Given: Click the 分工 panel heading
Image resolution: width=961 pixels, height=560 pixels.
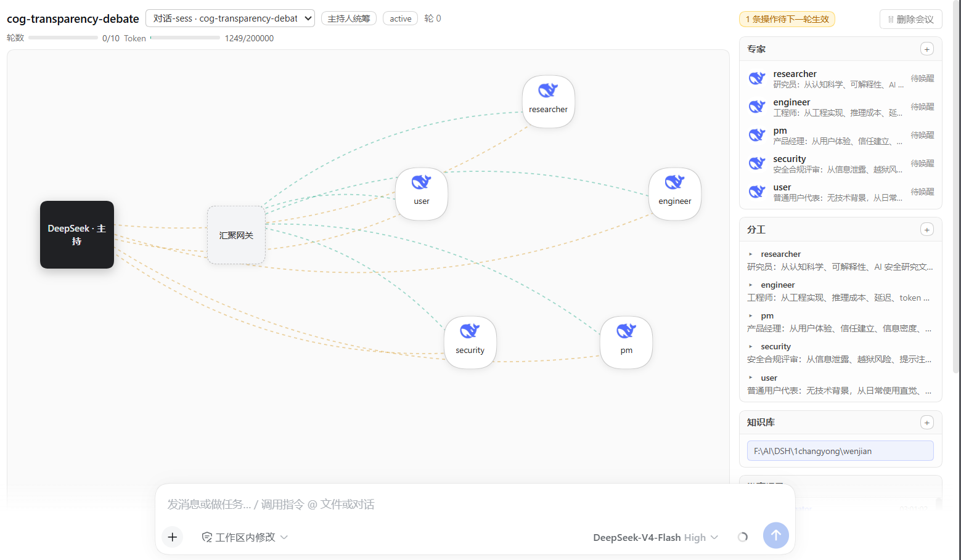Looking at the screenshot, I should [x=756, y=230].
